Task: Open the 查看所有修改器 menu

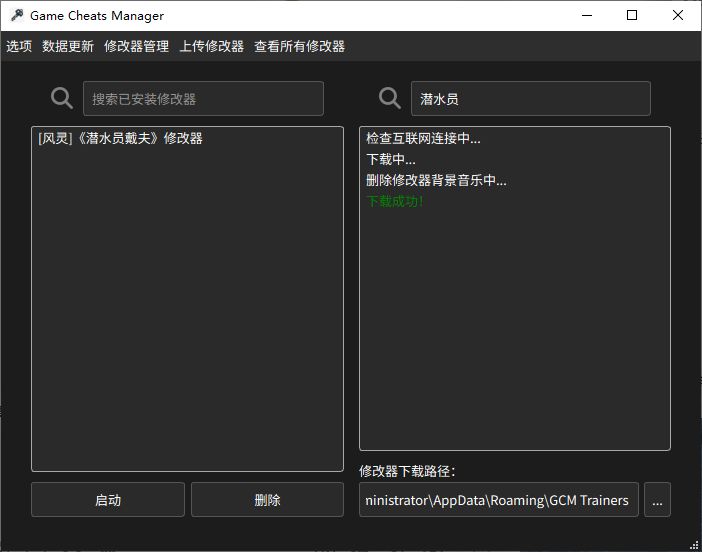Action: click(x=299, y=46)
